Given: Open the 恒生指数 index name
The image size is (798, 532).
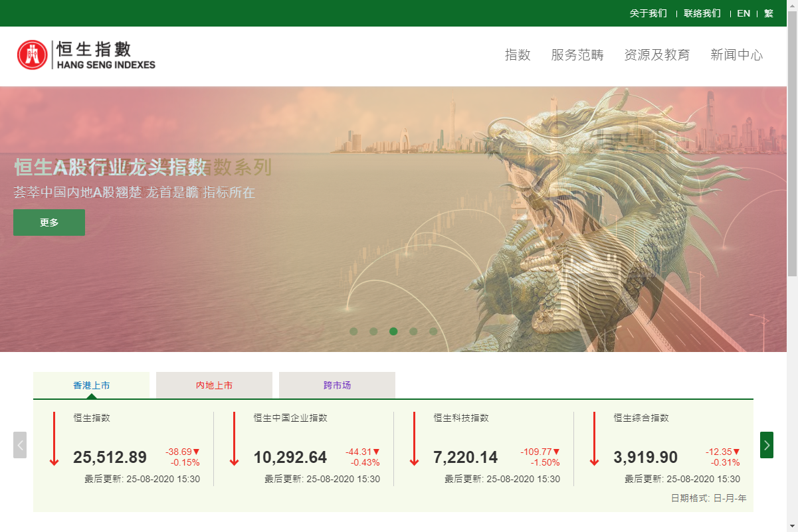Looking at the screenshot, I should click(x=92, y=418).
